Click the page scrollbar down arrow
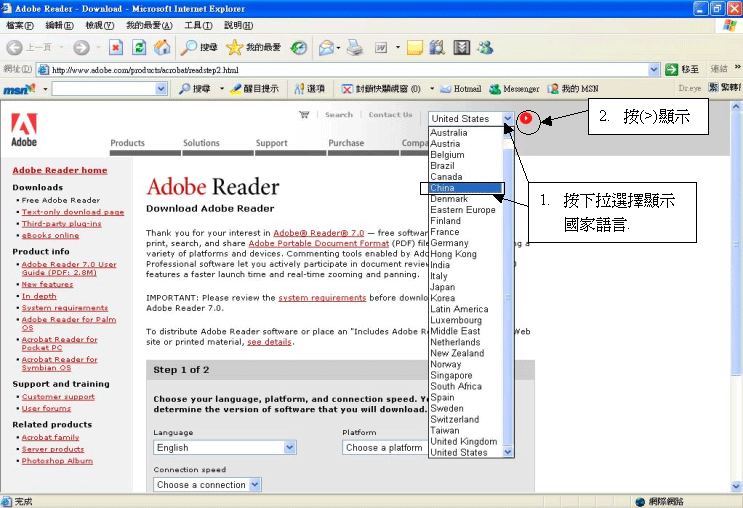The image size is (743, 508). click(736, 486)
